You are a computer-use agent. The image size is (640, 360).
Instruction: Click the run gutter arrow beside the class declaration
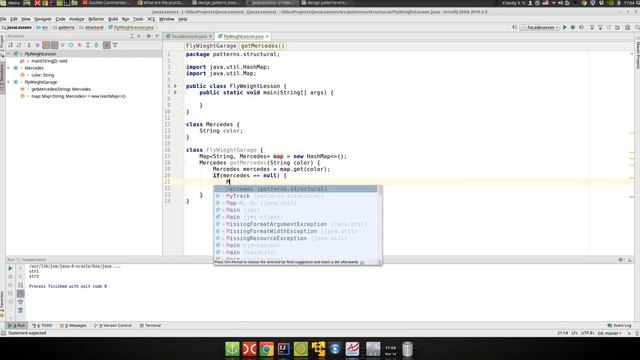click(176, 86)
